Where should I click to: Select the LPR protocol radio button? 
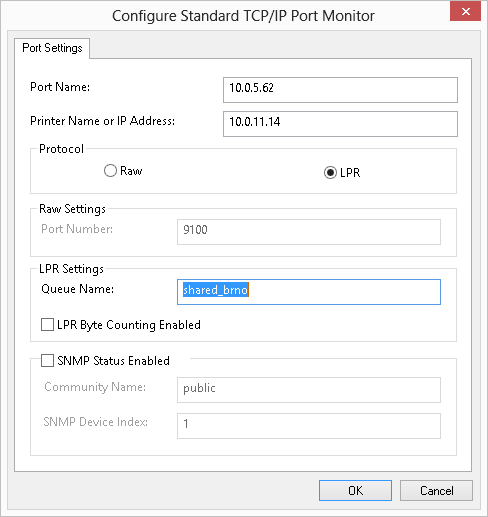coord(330,172)
